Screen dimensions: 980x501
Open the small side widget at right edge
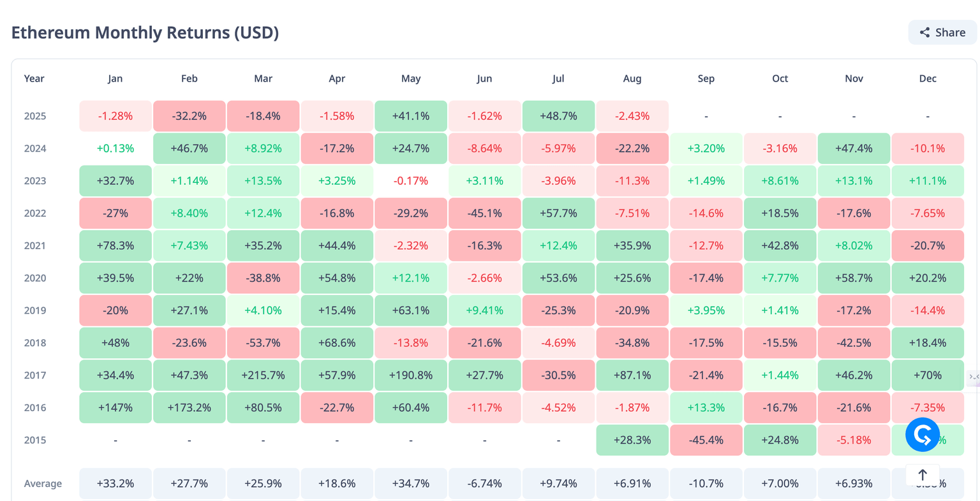tap(974, 377)
